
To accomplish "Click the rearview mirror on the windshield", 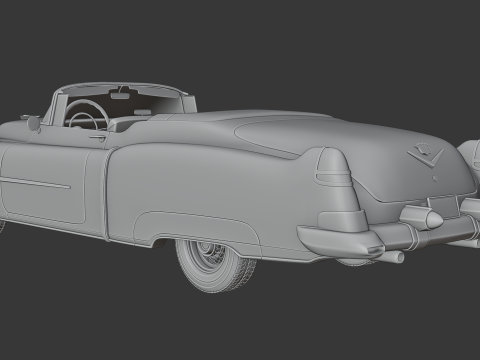I will pyautogui.click(x=121, y=96).
